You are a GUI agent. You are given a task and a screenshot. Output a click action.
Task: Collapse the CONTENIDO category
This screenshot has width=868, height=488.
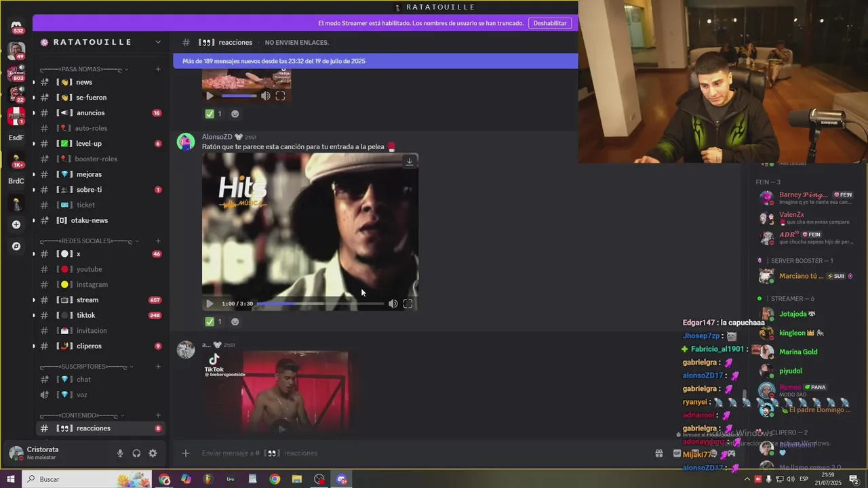click(x=83, y=415)
